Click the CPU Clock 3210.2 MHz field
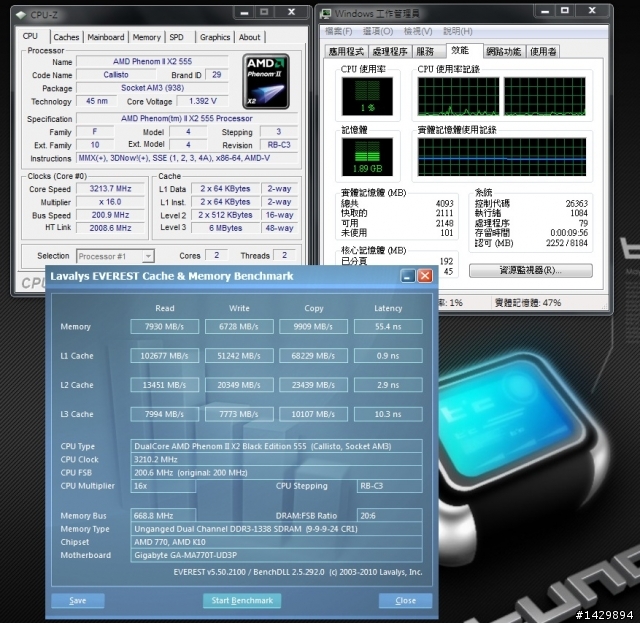Viewport: 640px width, 623px height. coord(276,459)
